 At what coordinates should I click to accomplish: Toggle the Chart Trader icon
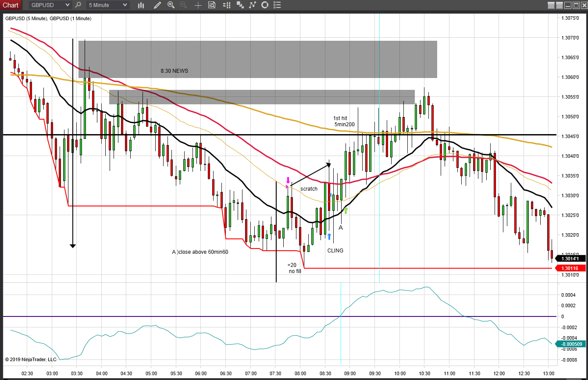point(226,5)
